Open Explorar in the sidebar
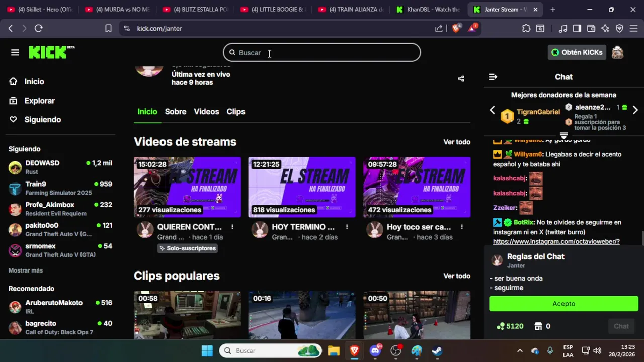Image resolution: width=644 pixels, height=362 pixels. [39, 101]
